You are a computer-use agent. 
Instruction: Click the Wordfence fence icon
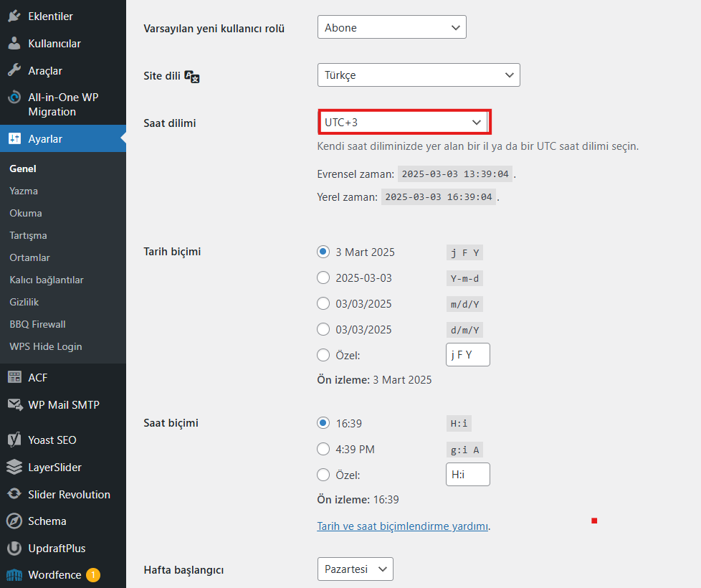14,575
